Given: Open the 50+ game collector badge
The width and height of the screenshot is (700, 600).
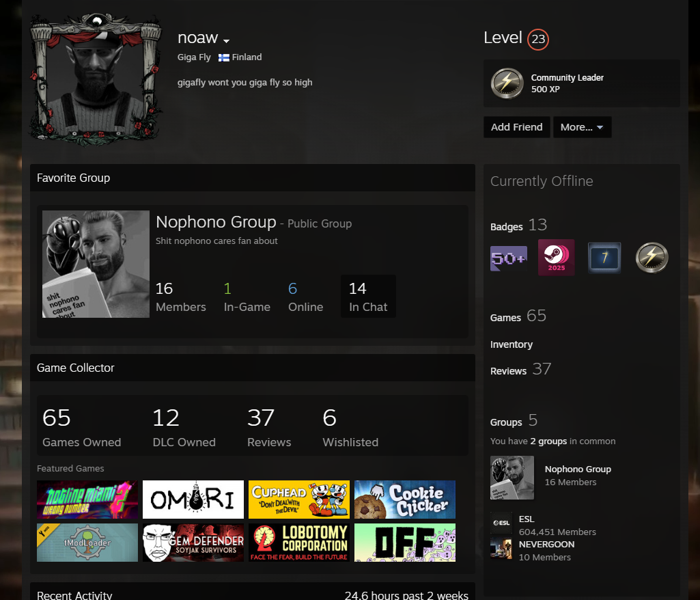Looking at the screenshot, I should click(509, 258).
